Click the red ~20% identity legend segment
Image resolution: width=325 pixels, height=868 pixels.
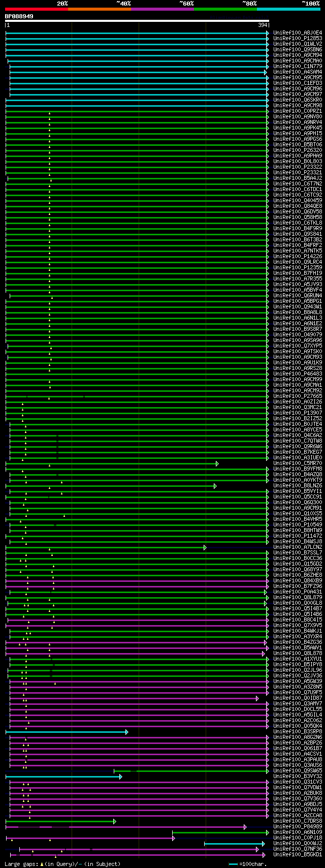pyautogui.click(x=37, y=9)
